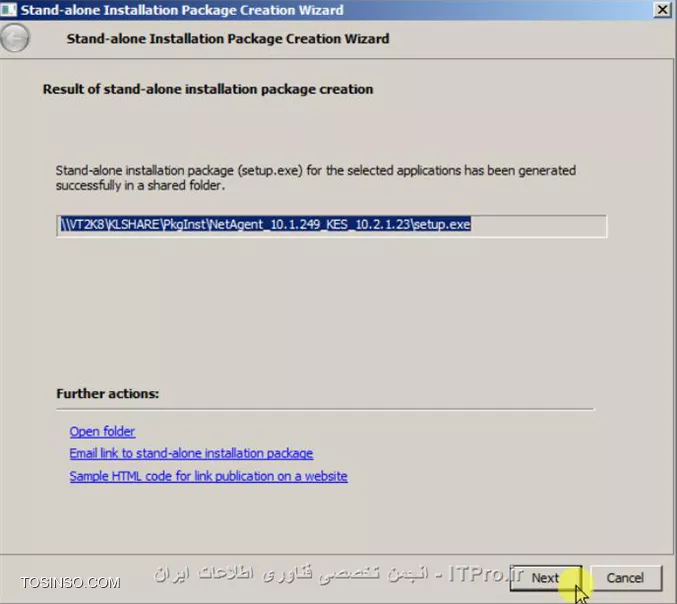Click the setup.exe path text field
Image resolution: width=677 pixels, height=604 pixels.
[x=332, y=225]
